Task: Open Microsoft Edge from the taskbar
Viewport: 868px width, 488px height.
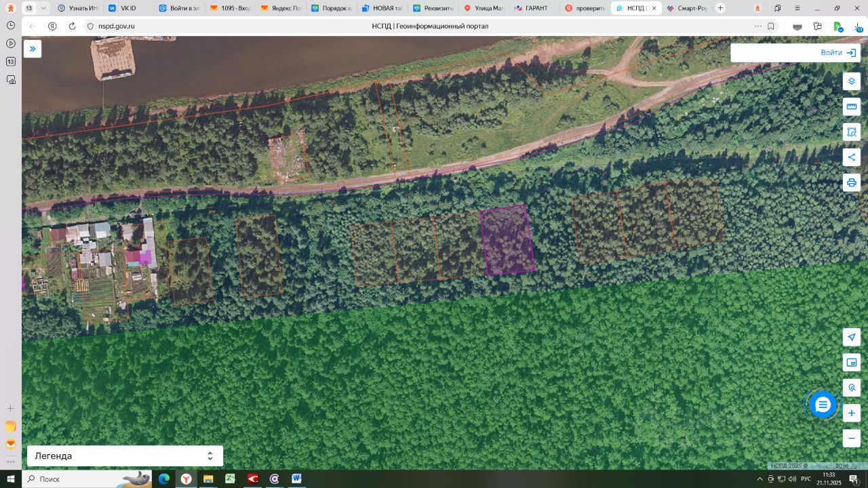Action: 164,479
